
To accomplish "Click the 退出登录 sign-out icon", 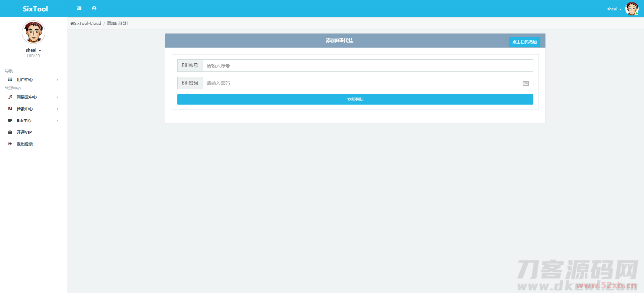I will click(10, 144).
